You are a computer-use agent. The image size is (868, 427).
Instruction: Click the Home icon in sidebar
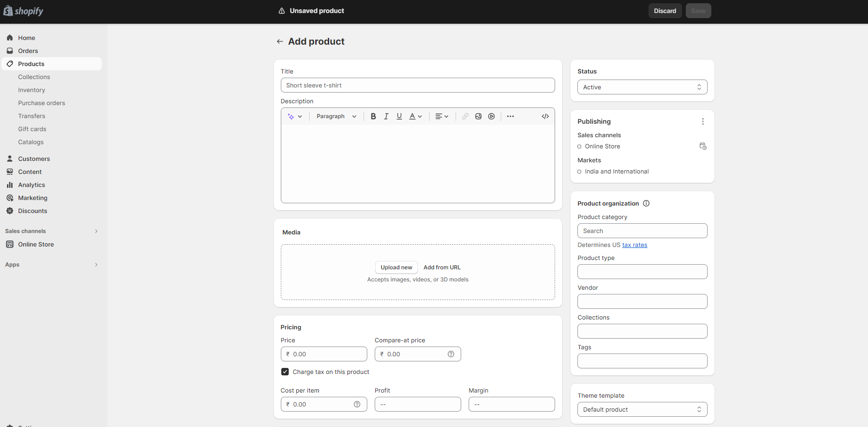10,38
